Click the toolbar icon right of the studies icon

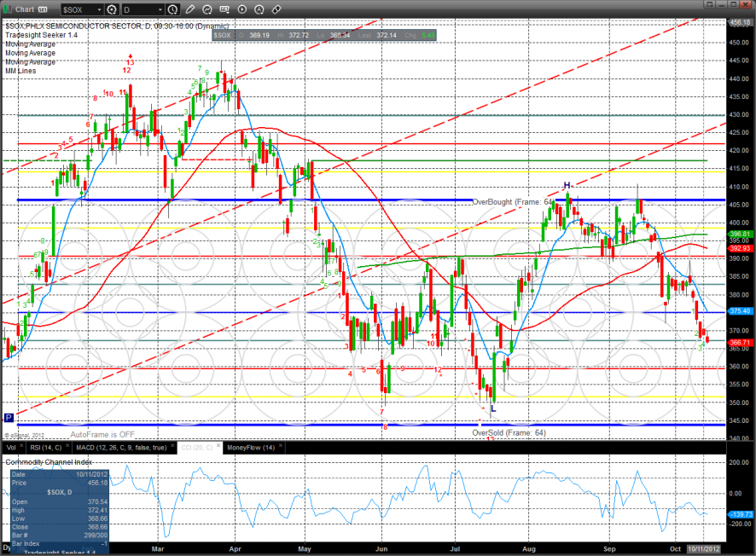click(224, 9)
